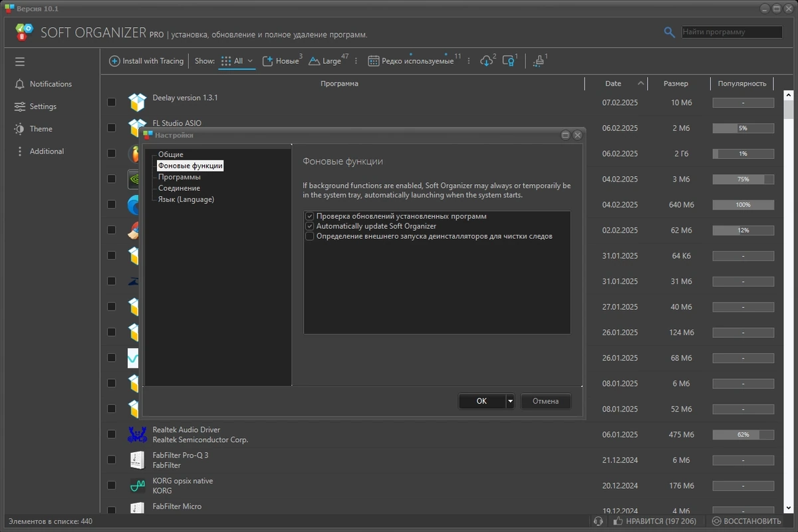Viewport: 798px width, 532px height.
Task: Uncheck Automatically update Soft Organizer
Action: pos(309,226)
